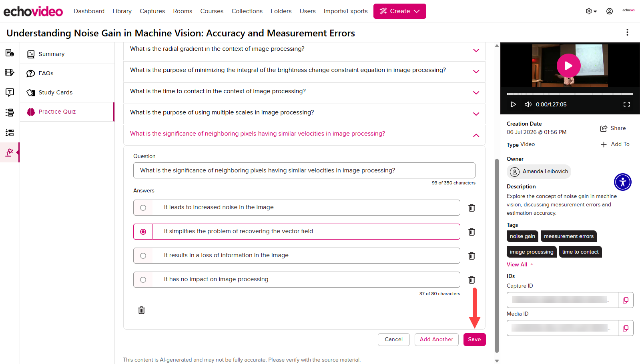The height and width of the screenshot is (364, 640).
Task: Delete answer 'It results in a loss of information'
Action: click(472, 256)
